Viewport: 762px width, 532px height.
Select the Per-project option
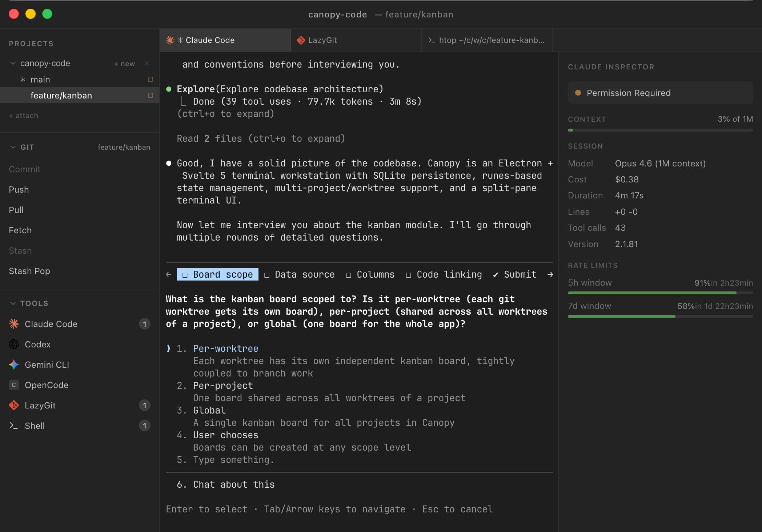pyautogui.click(x=223, y=385)
